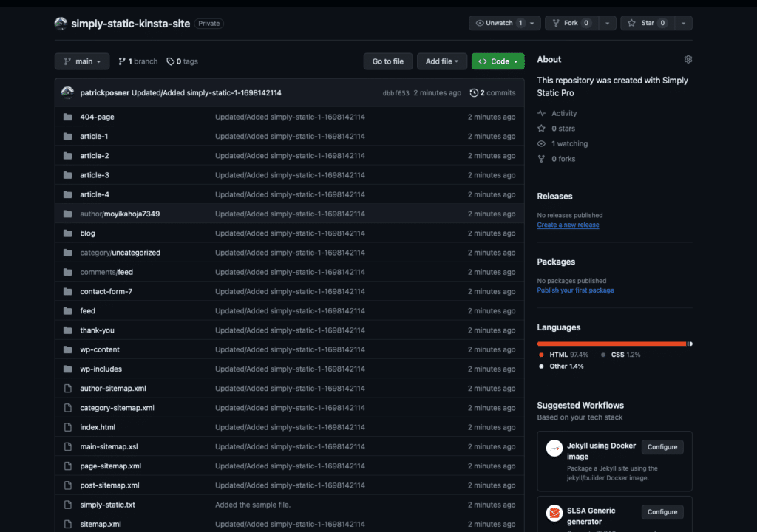Click the folder icon beside blog

coord(67,233)
